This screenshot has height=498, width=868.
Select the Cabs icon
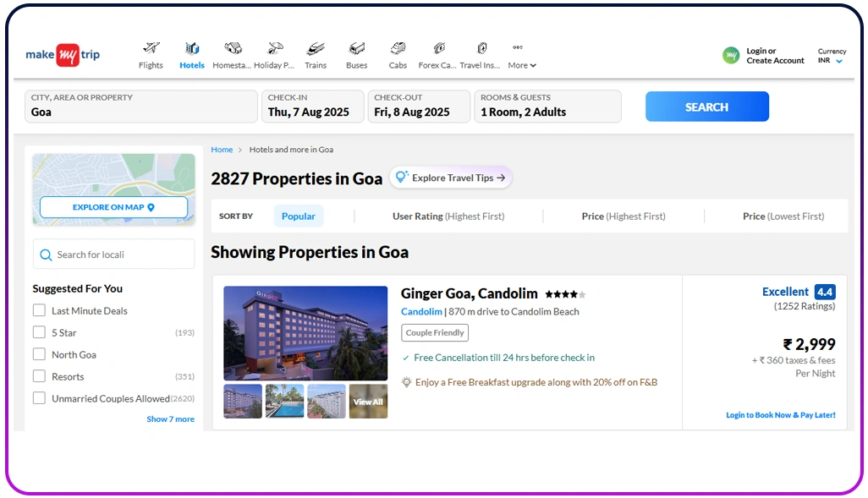[397, 54]
